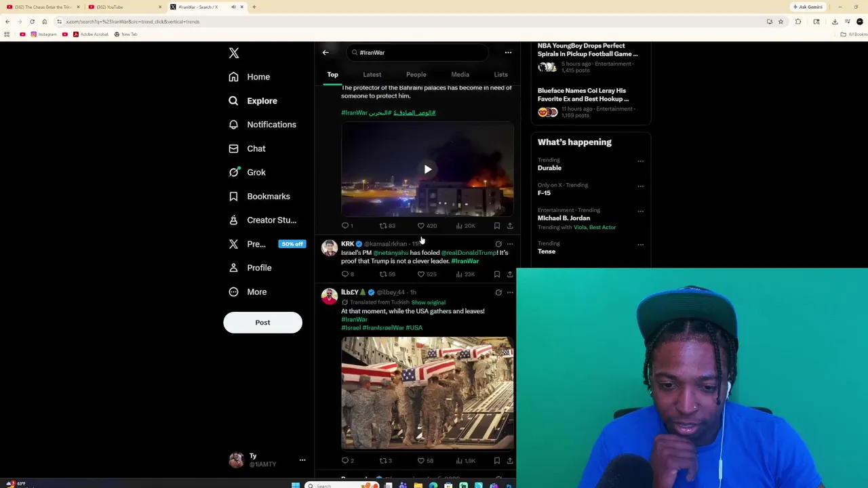Open more options for Tense trend
The image size is (868, 488).
coord(640,245)
